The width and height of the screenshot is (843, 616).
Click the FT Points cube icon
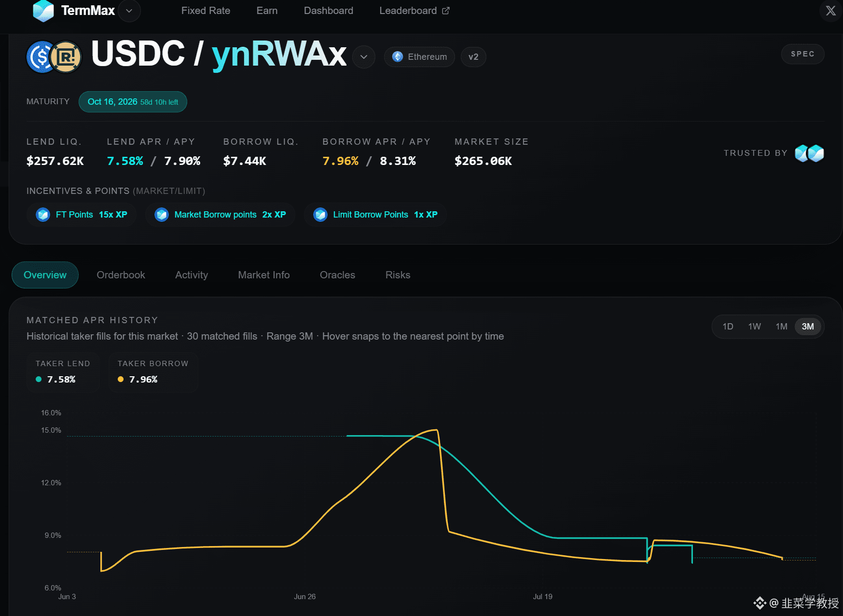[x=43, y=215]
